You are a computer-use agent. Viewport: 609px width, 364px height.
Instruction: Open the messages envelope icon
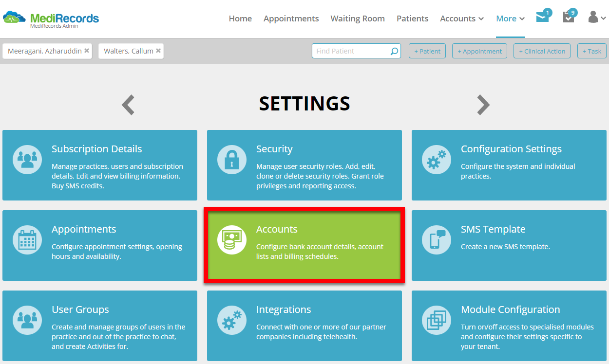pos(542,18)
